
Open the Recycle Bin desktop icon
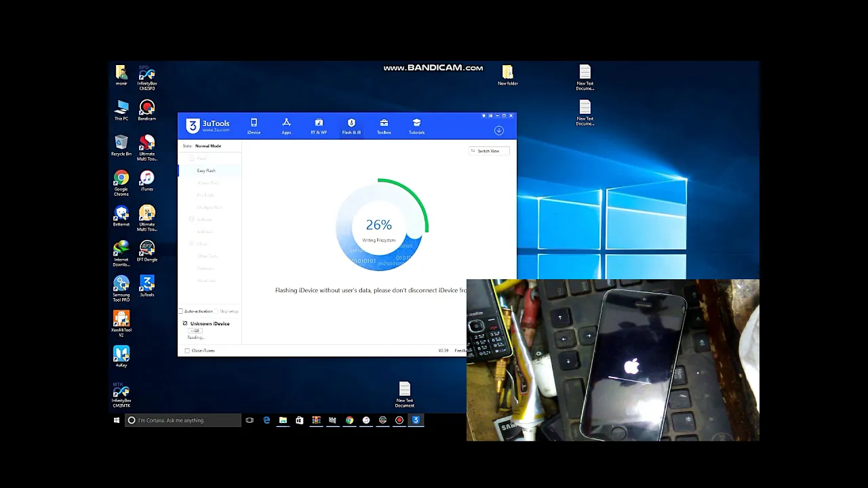pos(121,146)
